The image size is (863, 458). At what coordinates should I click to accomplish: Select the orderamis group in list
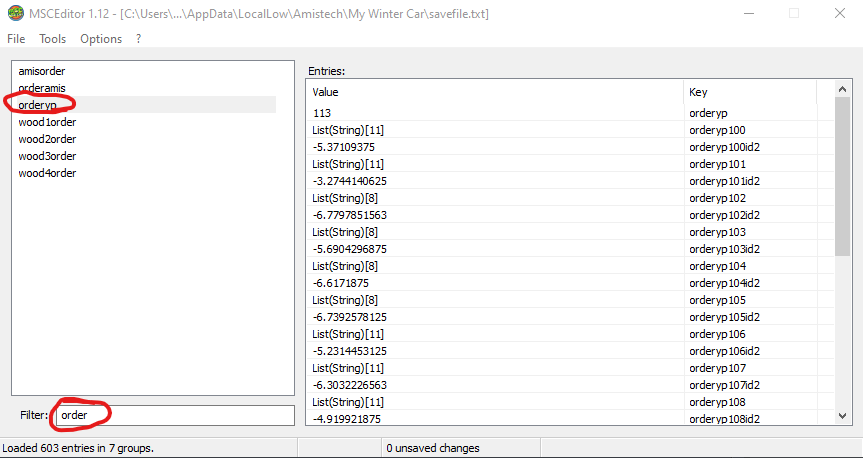pos(42,88)
